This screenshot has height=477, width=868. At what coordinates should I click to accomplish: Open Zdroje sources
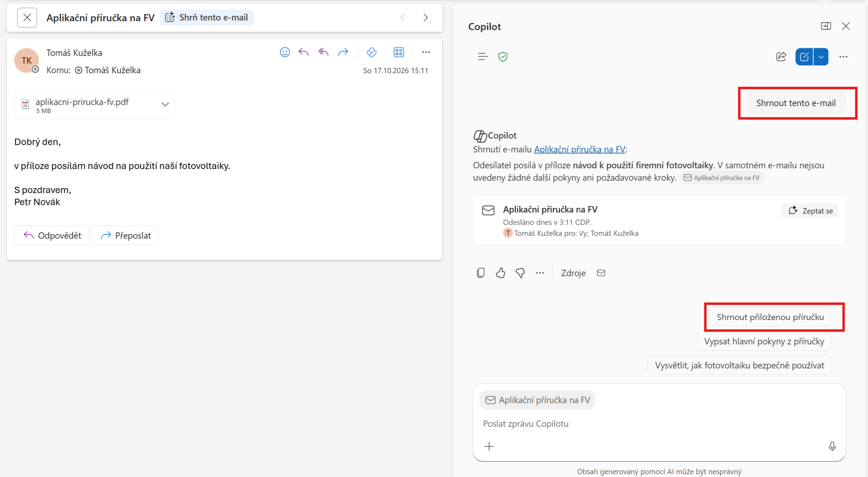(x=573, y=273)
